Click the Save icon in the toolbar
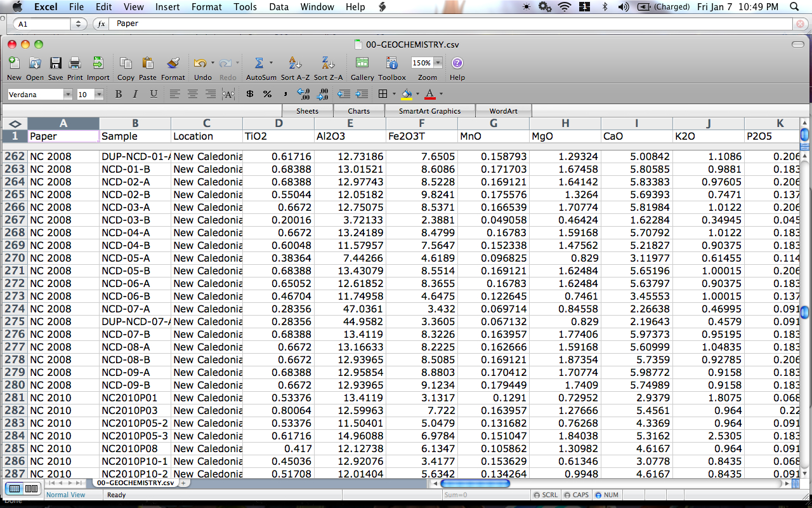Viewport: 812px width, 508px height. tap(56, 63)
